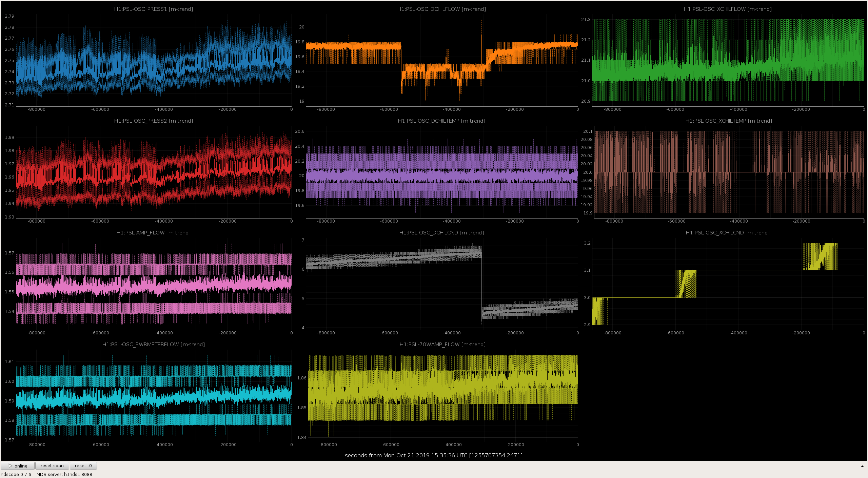Select the H1:PSL-OSC_DCHILFLOW plot title
This screenshot has height=478, width=868.
(x=441, y=9)
